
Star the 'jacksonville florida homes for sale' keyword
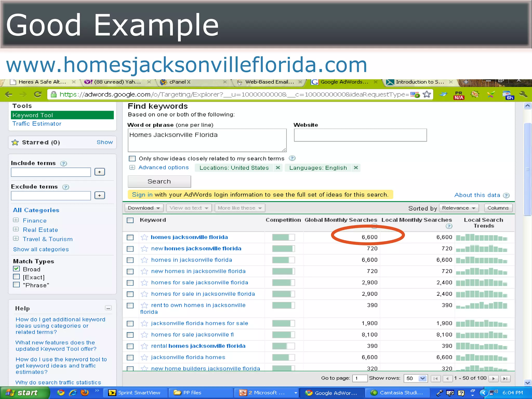coord(144,323)
